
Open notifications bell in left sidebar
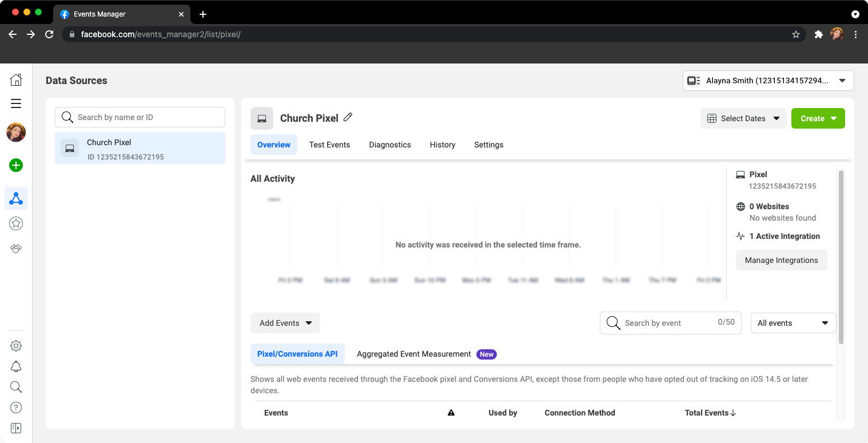click(x=16, y=366)
